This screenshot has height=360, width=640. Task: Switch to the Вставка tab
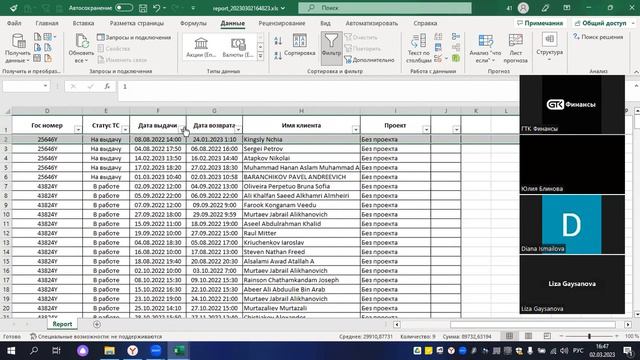coord(83,23)
